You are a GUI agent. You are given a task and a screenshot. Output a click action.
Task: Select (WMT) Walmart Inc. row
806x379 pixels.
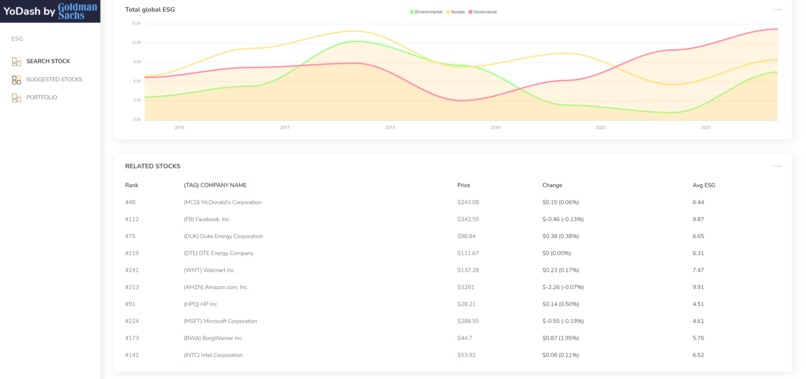[x=453, y=270]
